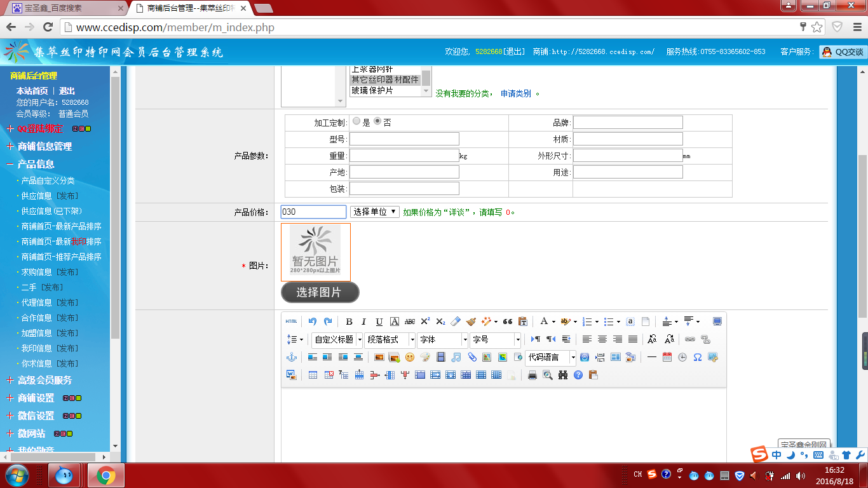Click the 产品价格 input field
868x488 pixels.
[313, 212]
